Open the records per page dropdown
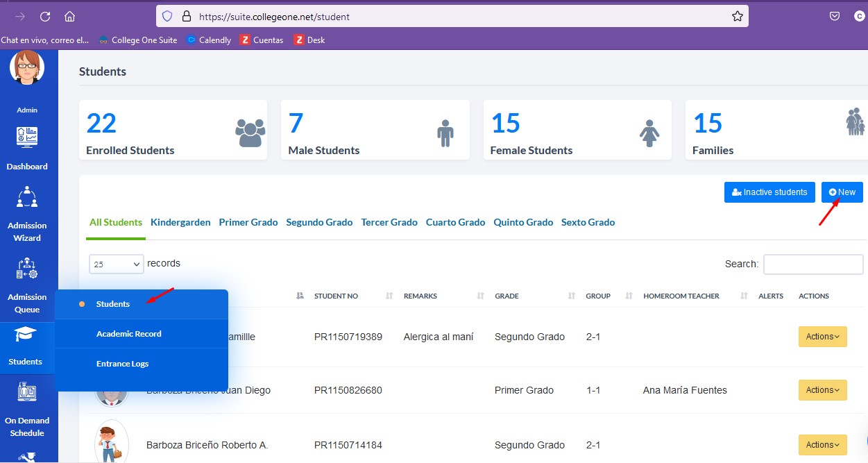The height and width of the screenshot is (463, 868). pos(117,264)
